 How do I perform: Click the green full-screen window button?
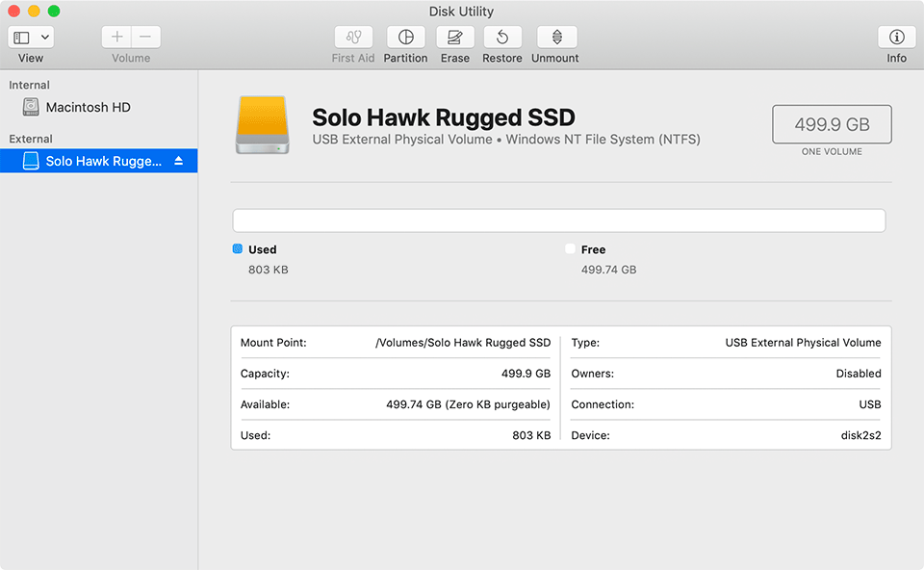point(54,12)
